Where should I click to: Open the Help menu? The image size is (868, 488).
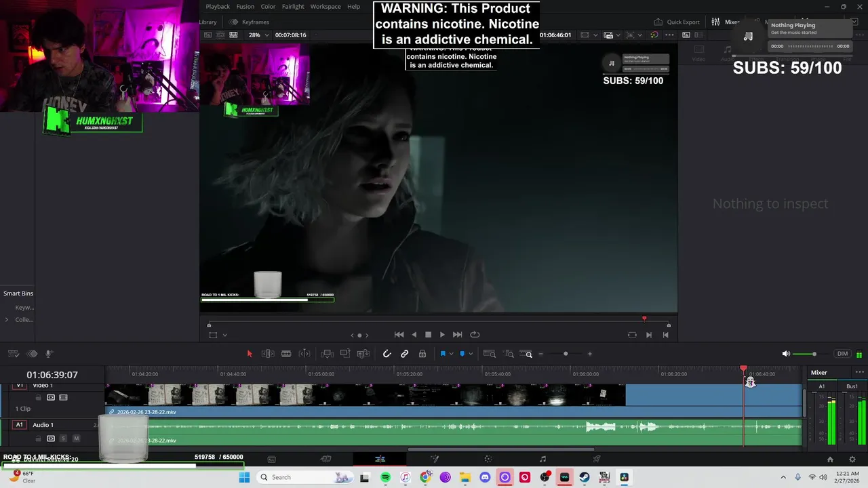[x=353, y=7]
